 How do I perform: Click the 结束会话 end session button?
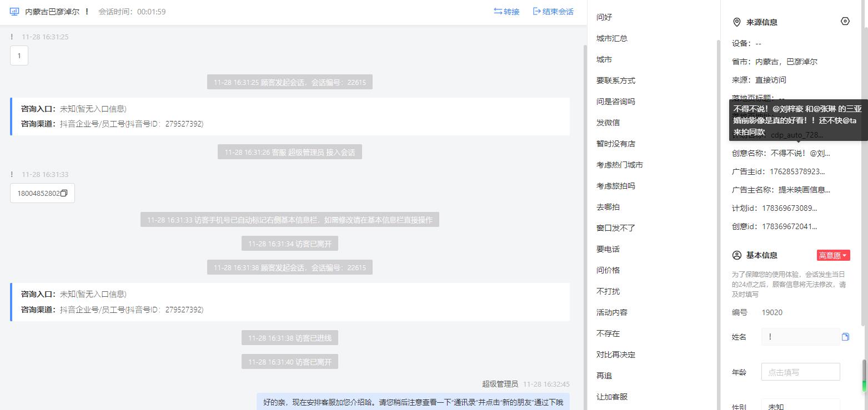click(x=553, y=11)
